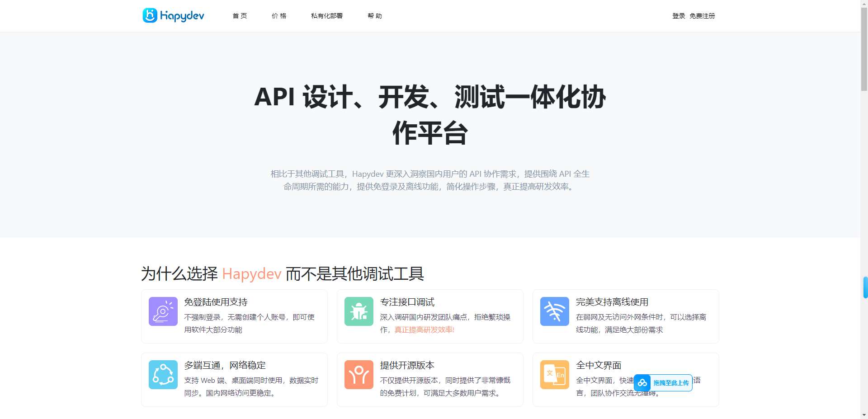Click the cloud icon in upload widget
The height and width of the screenshot is (419, 868).
(642, 383)
